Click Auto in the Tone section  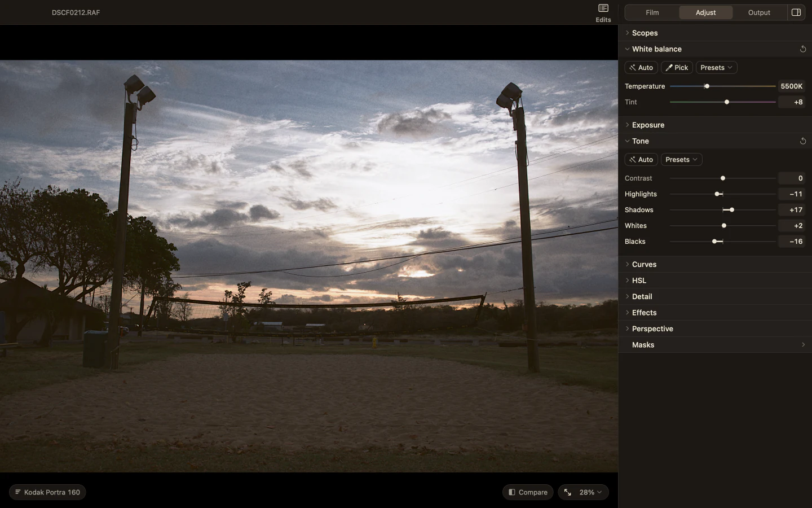point(641,160)
